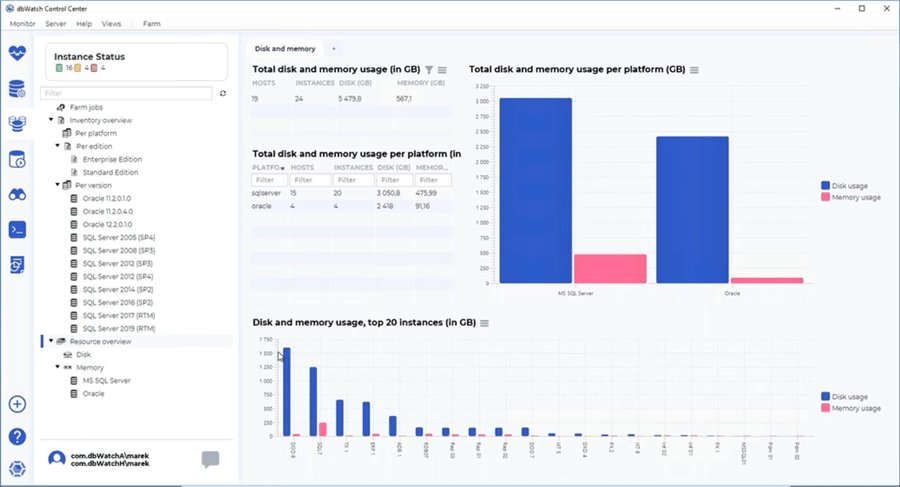Screen dimensions: 900x487
Task: Open the heartbeat monitoring view in sidebar
Action: coord(17,53)
